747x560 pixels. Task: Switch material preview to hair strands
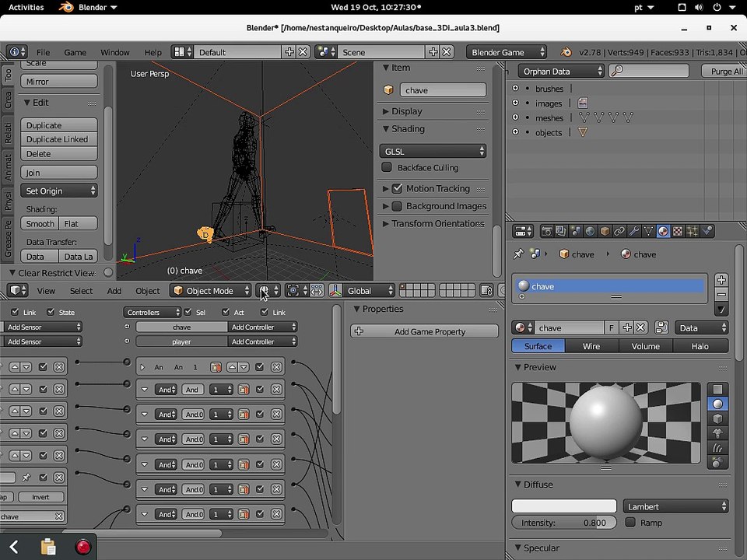pos(717,448)
